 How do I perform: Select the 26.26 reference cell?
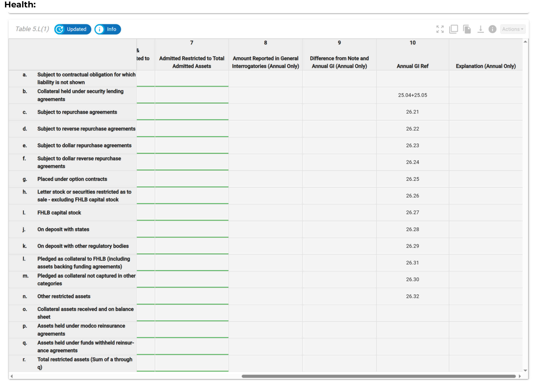[412, 196]
